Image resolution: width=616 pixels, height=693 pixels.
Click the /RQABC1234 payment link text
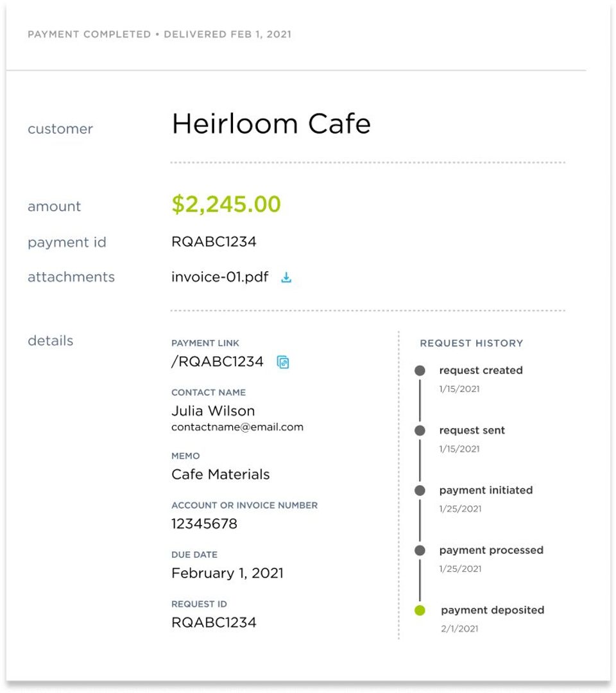(217, 362)
